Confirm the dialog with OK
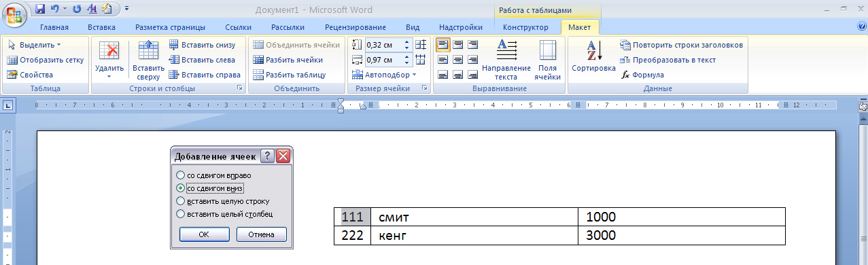The image size is (868, 265). tap(204, 234)
